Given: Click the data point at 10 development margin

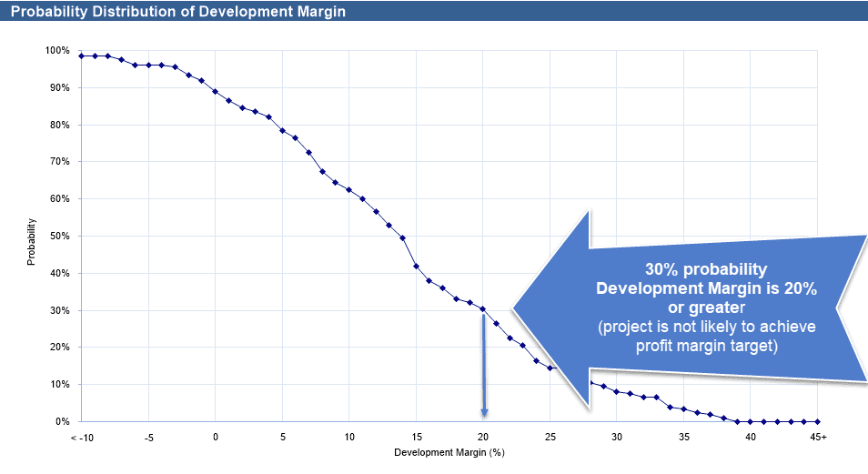Looking at the screenshot, I should [349, 190].
